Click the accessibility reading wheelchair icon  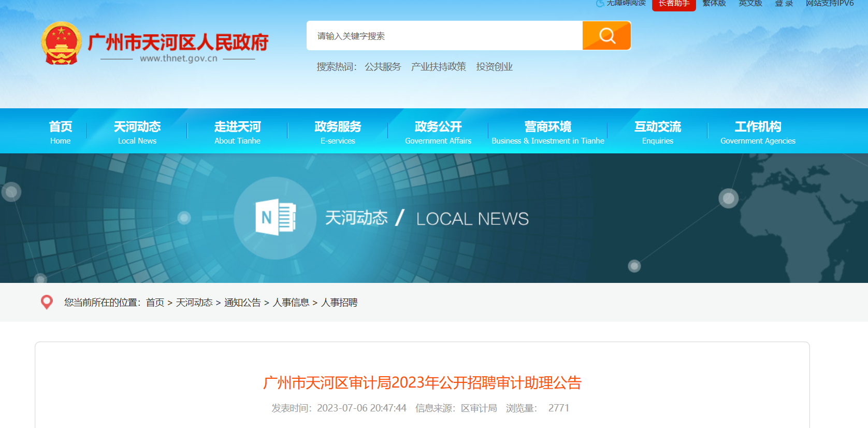click(x=600, y=4)
